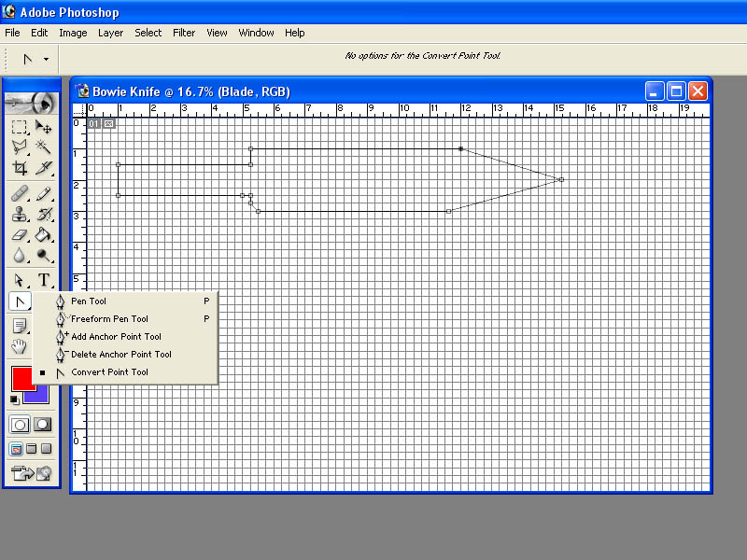Viewport: 747px width, 560px height.
Task: Click the anchor point at the blade tip
Action: pos(562,179)
